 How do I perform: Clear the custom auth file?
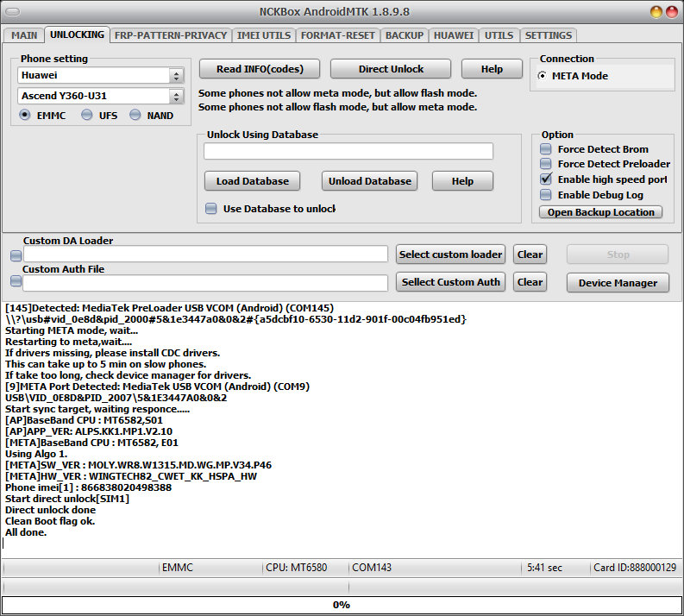click(x=530, y=282)
